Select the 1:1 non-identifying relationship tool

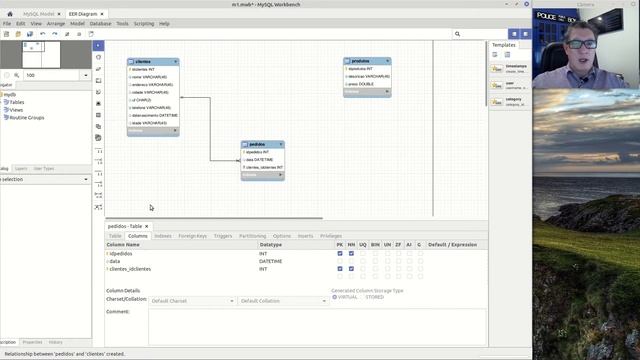[98, 151]
